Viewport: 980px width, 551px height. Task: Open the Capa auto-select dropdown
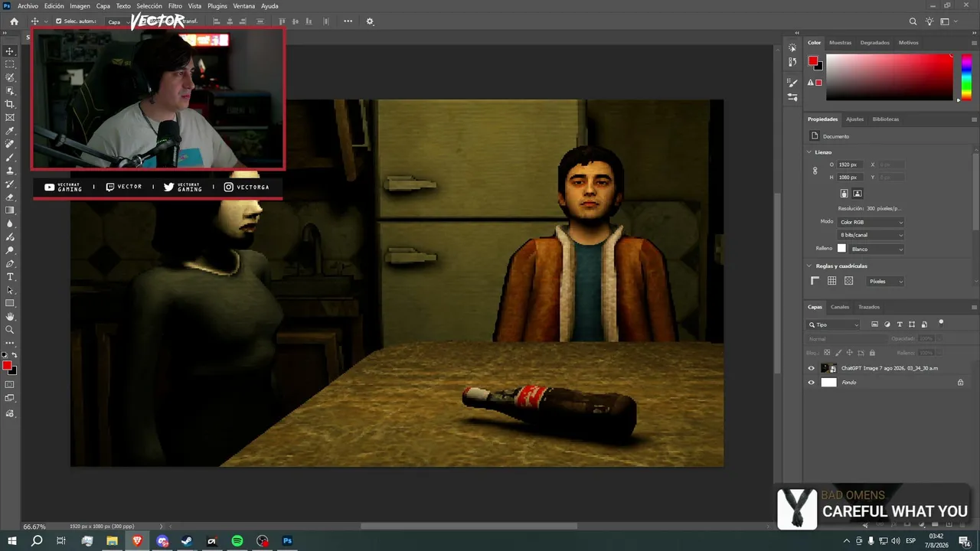point(117,21)
